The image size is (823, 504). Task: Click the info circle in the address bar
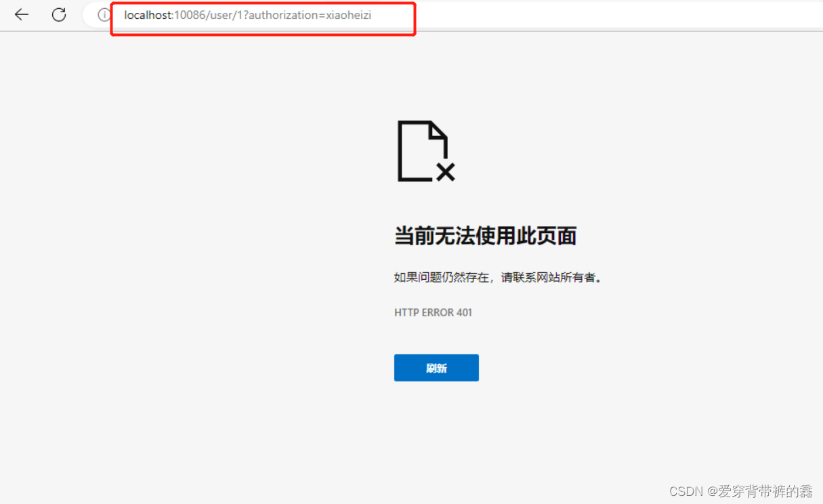click(103, 14)
